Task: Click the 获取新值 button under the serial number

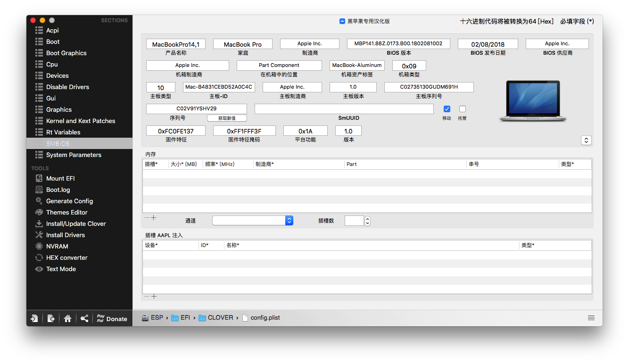Action: [x=227, y=118]
